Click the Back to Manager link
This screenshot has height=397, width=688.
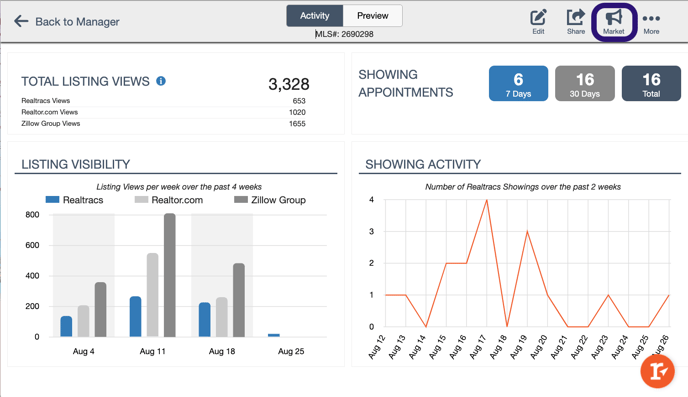pyautogui.click(x=77, y=21)
